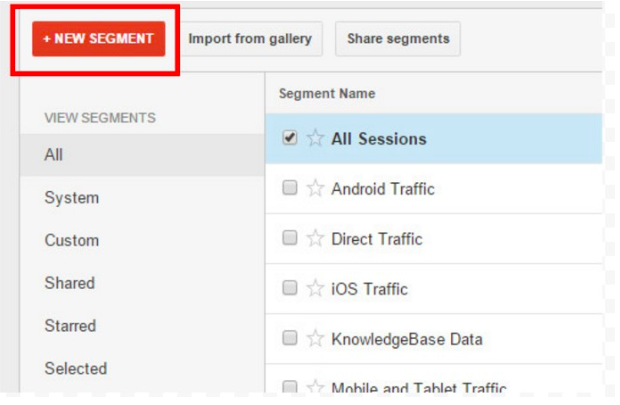Check the Android Traffic checkbox
The width and height of the screenshot is (620, 405).
[x=290, y=187]
